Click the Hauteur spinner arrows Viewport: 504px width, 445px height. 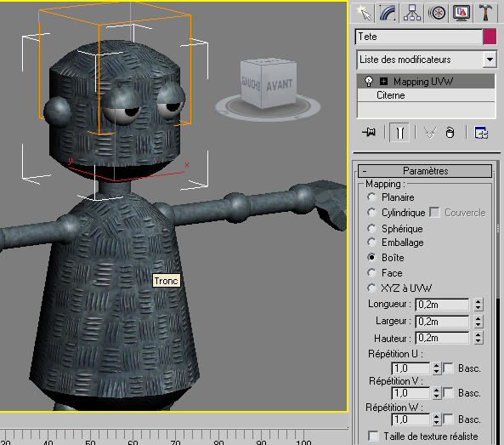tap(479, 338)
